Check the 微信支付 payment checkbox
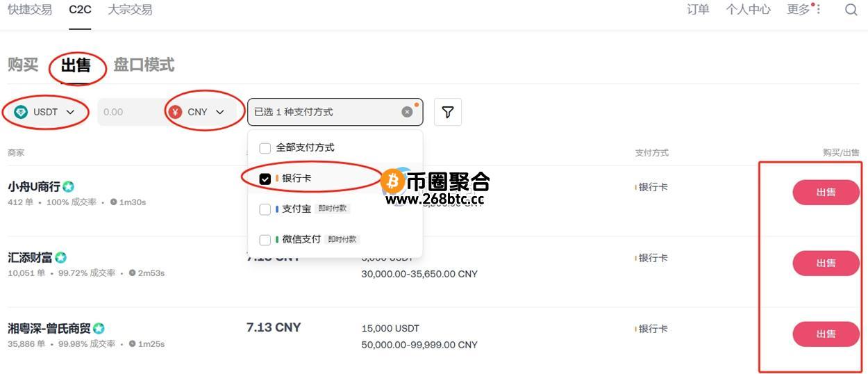868x374 pixels. tap(265, 240)
